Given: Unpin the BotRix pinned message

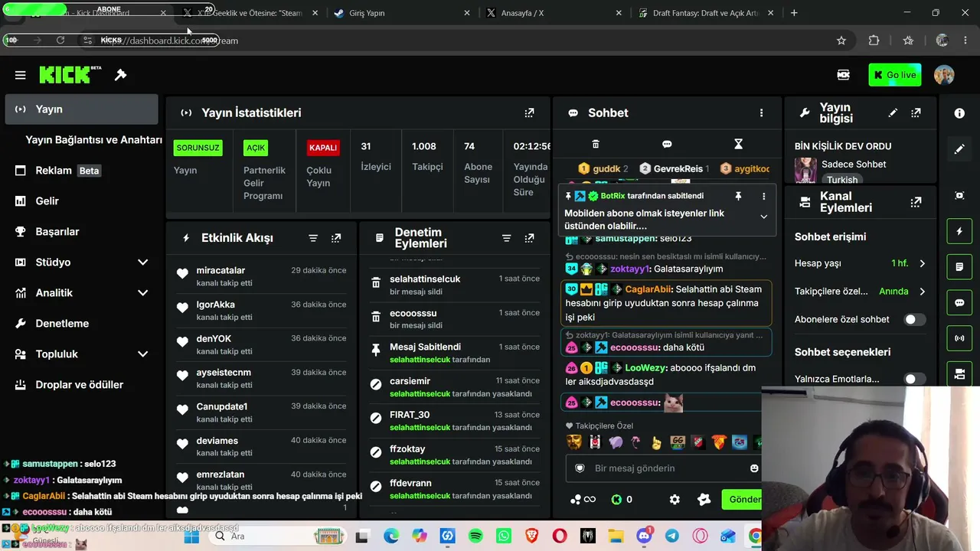Looking at the screenshot, I should point(738,196).
